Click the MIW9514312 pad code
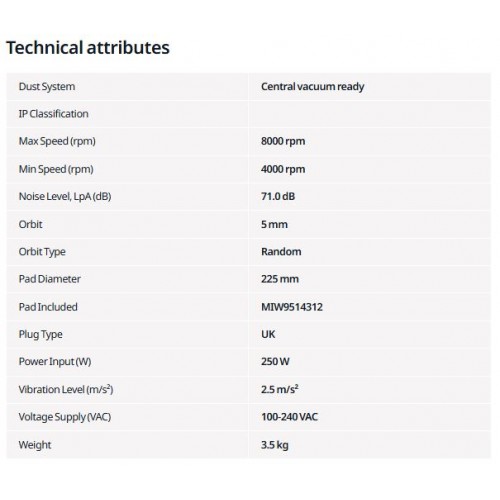The width and height of the screenshot is (500, 500). point(292,307)
